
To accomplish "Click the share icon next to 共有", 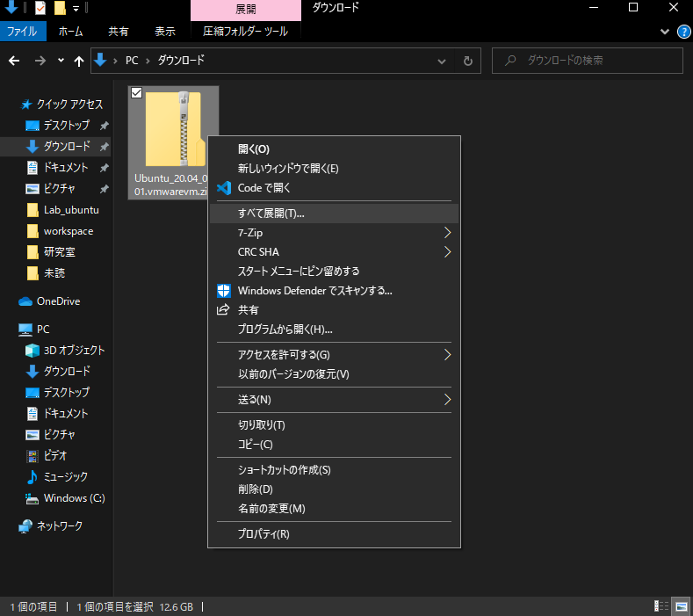I will tap(223, 310).
